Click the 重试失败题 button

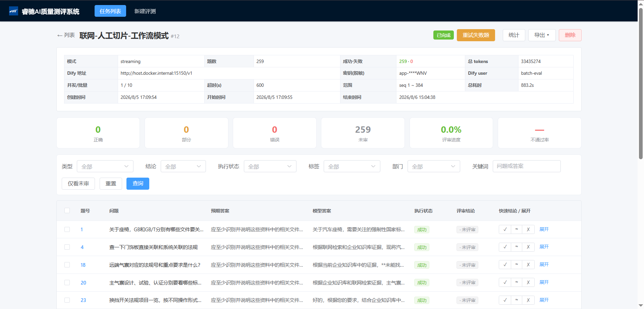click(476, 35)
